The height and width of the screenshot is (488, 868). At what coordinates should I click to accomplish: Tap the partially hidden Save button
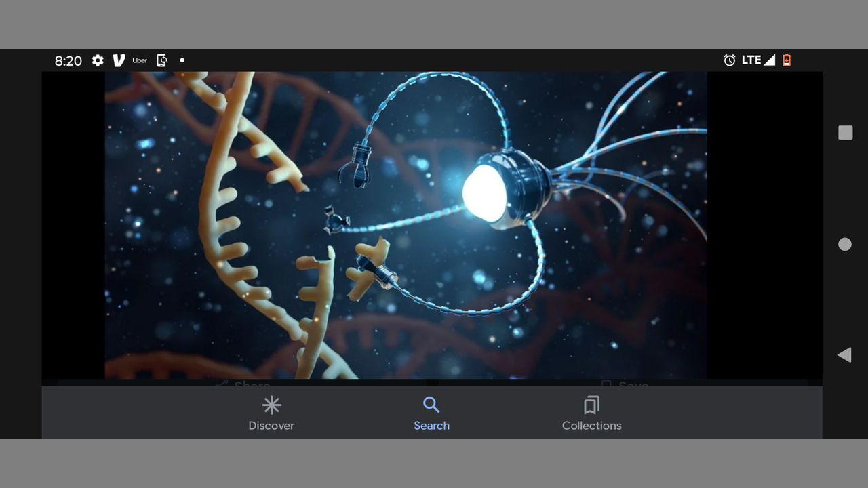coord(625,384)
